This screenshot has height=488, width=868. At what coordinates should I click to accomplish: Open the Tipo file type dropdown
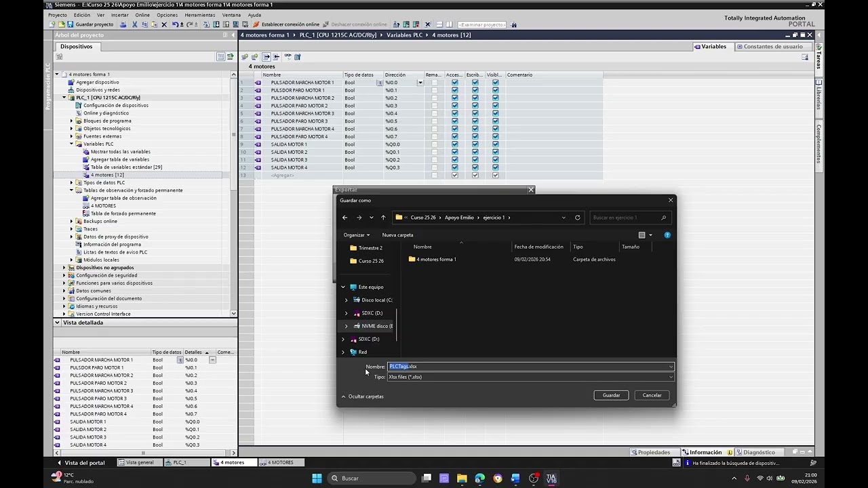pos(671,377)
